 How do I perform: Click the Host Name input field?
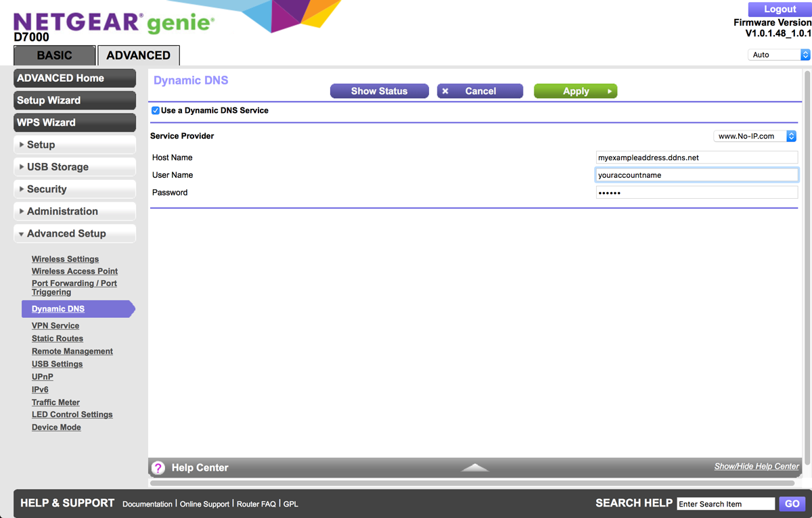[696, 158]
